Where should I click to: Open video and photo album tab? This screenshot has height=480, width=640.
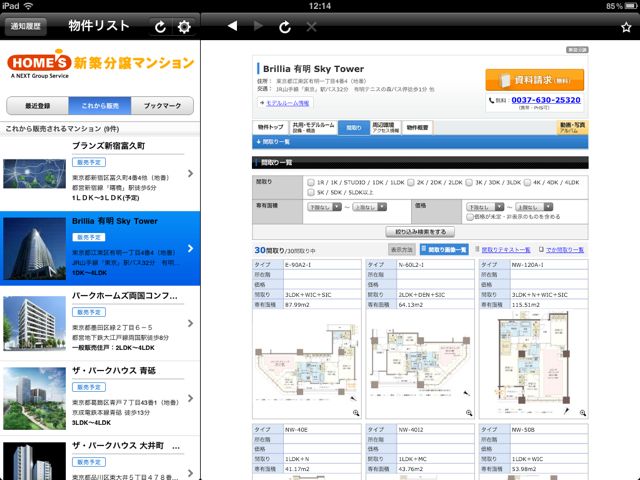[x=572, y=127]
